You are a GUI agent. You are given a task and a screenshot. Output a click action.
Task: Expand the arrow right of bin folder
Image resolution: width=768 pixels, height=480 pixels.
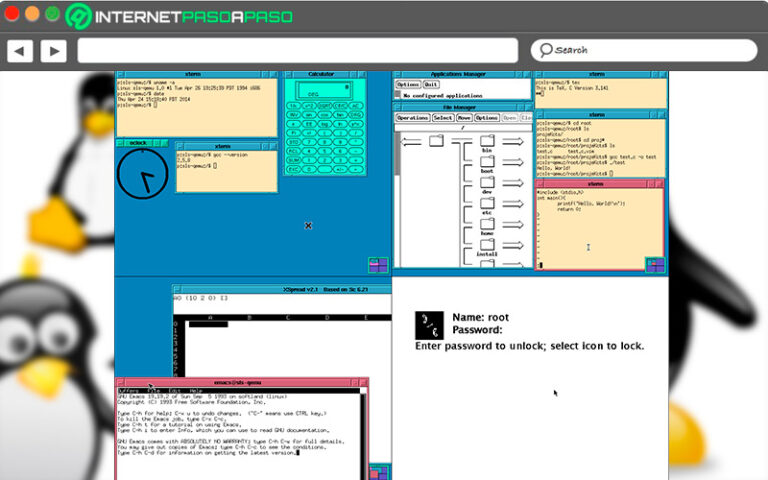point(513,142)
